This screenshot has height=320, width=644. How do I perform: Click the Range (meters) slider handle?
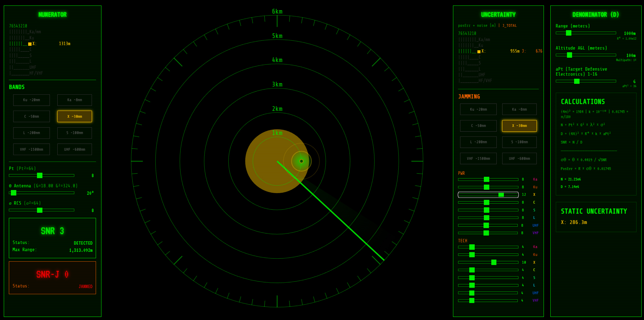point(569,33)
